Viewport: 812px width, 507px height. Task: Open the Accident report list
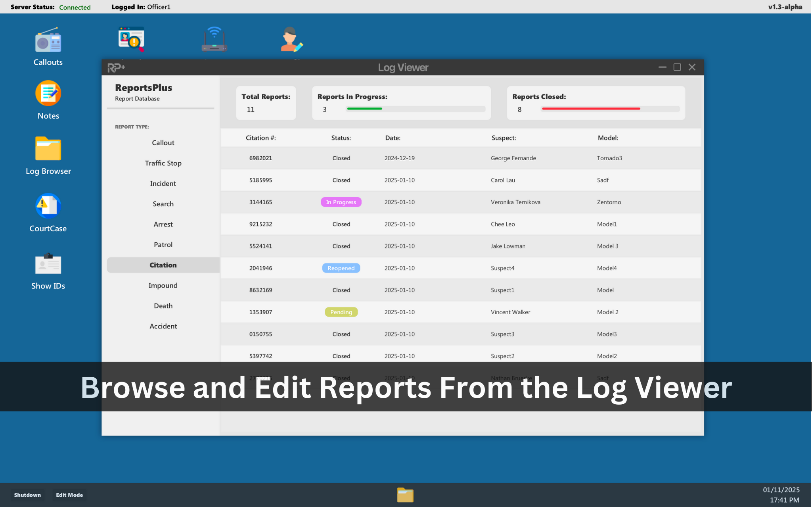pyautogui.click(x=163, y=326)
